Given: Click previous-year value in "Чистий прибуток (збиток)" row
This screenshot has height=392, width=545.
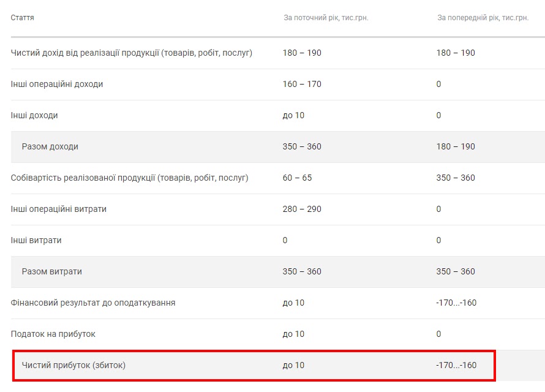Looking at the screenshot, I should (456, 366).
